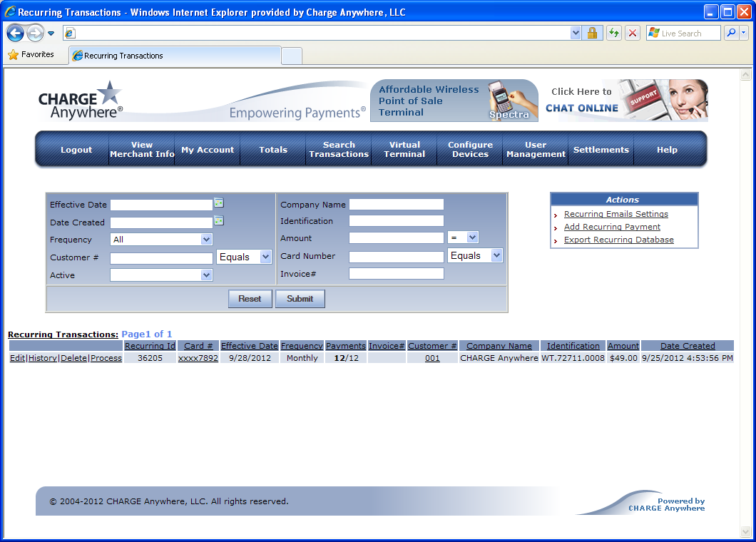The height and width of the screenshot is (542, 756).
Task: Click the security lock icon in address bar
Action: point(592,33)
